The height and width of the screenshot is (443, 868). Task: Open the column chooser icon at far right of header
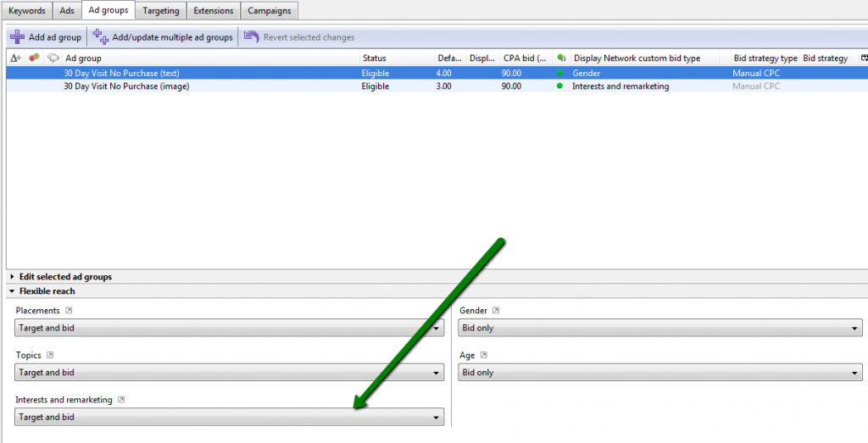(864, 58)
